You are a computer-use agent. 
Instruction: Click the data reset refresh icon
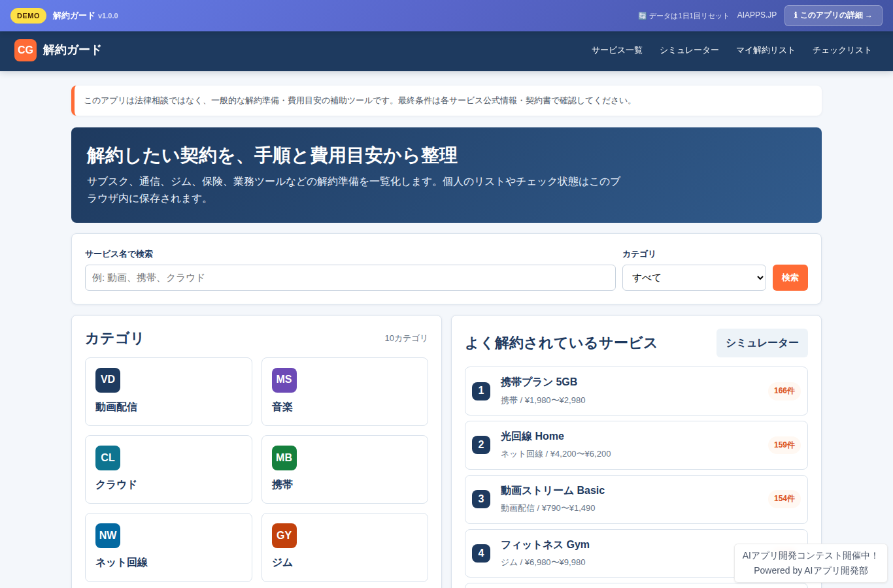point(642,16)
